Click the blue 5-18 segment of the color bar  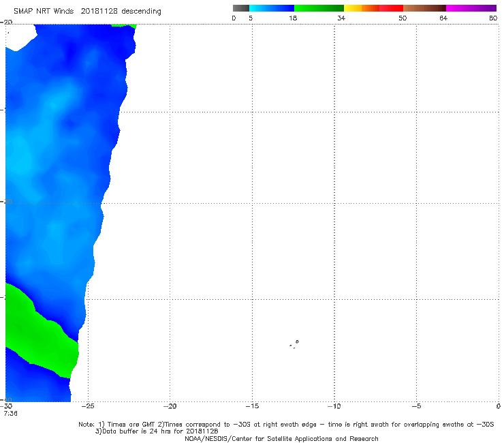[272, 8]
